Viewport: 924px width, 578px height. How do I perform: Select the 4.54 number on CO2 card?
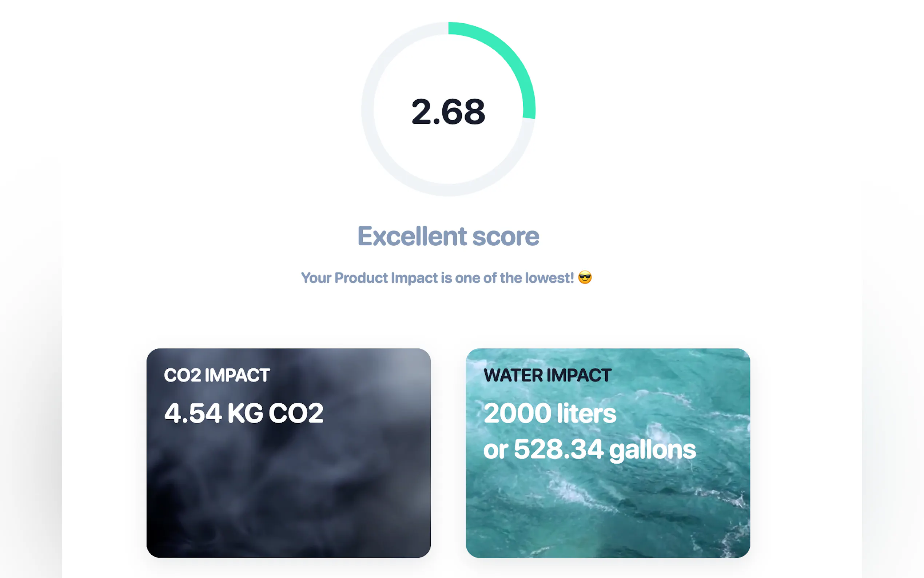192,413
